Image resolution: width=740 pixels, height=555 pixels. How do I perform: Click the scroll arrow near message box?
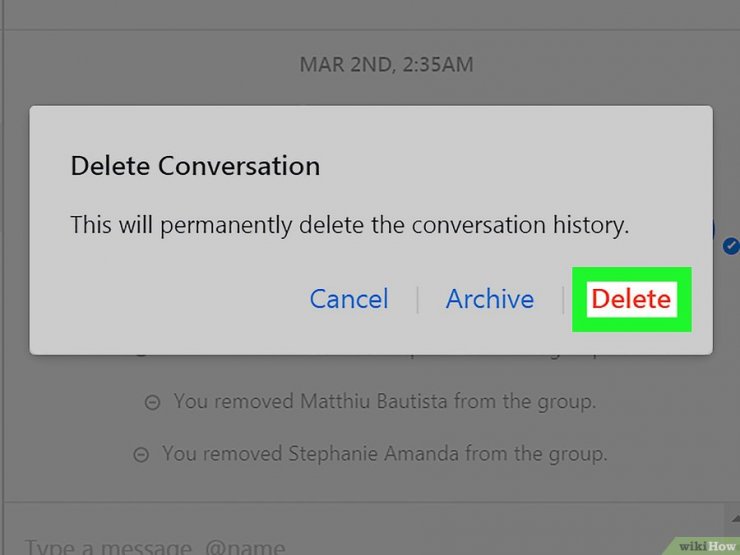(x=735, y=519)
